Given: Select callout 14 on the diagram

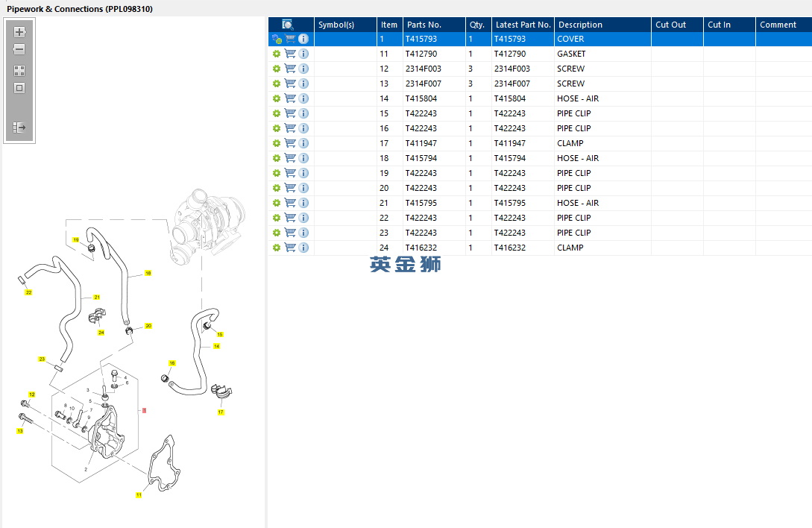Looking at the screenshot, I should pos(216,346).
